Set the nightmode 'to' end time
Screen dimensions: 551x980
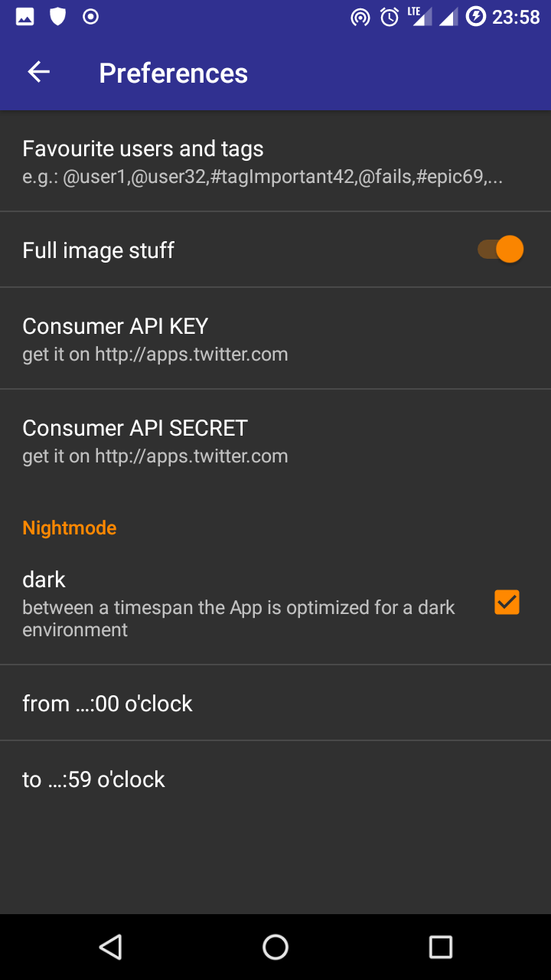(94, 779)
